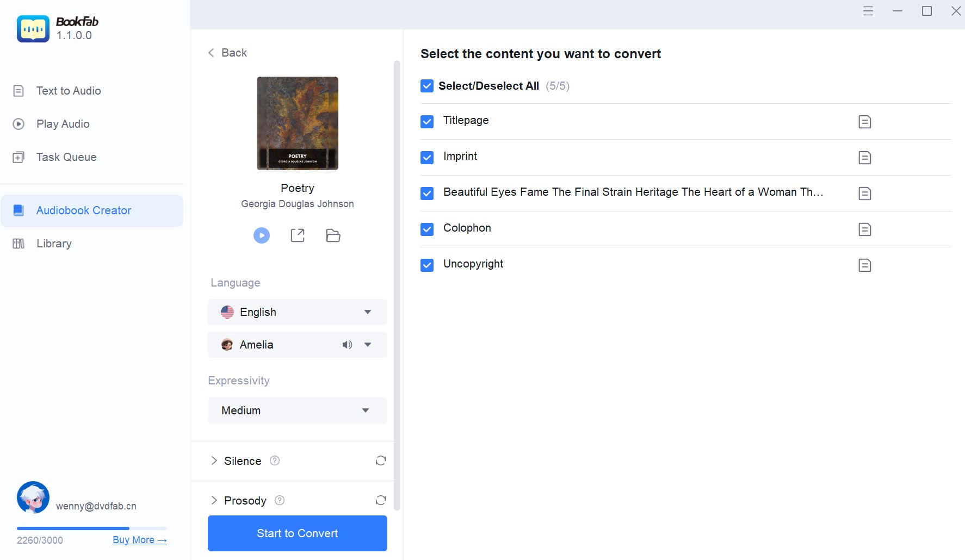Click the user avatar picture

pyautogui.click(x=33, y=497)
